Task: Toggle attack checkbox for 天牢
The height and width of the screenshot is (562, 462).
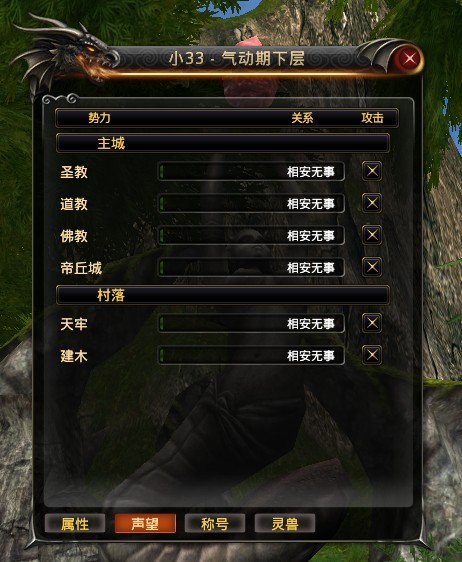Action: (372, 323)
